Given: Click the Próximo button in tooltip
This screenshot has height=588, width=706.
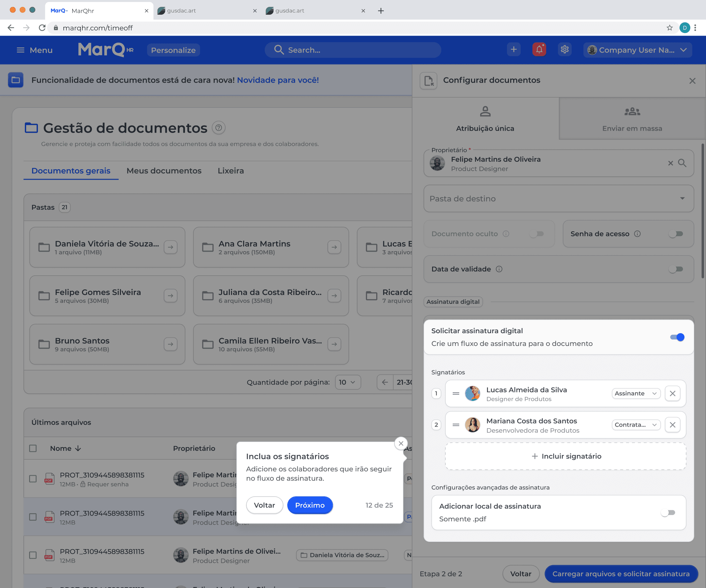Looking at the screenshot, I should coord(310,505).
